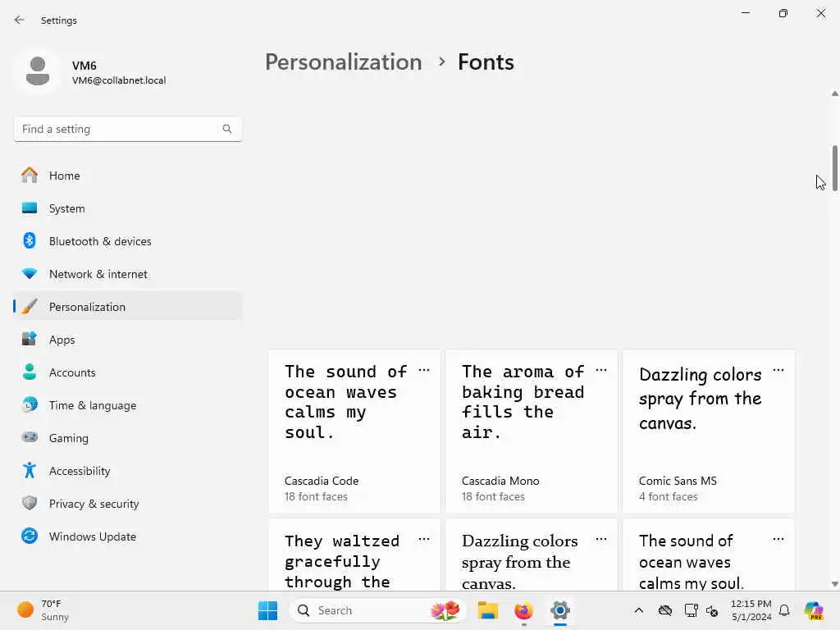Click the Home house icon
The height and width of the screenshot is (630, 840).
click(30, 176)
